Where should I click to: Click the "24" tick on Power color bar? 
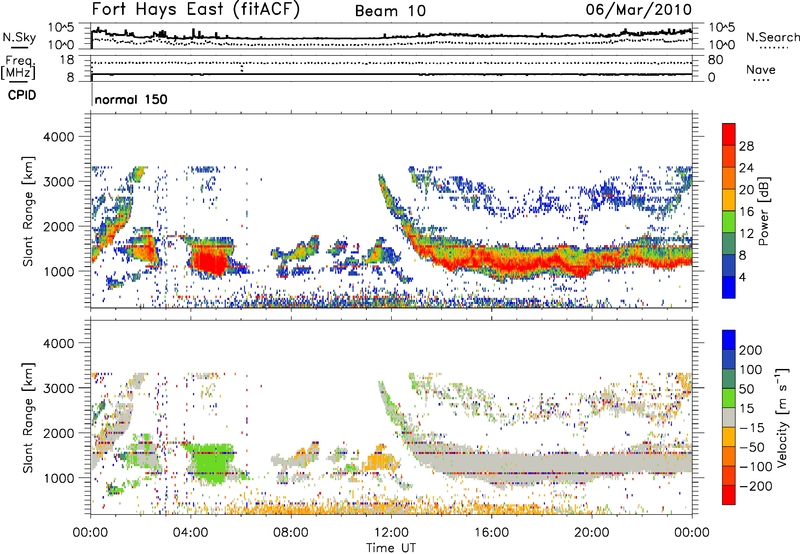pyautogui.click(x=746, y=168)
